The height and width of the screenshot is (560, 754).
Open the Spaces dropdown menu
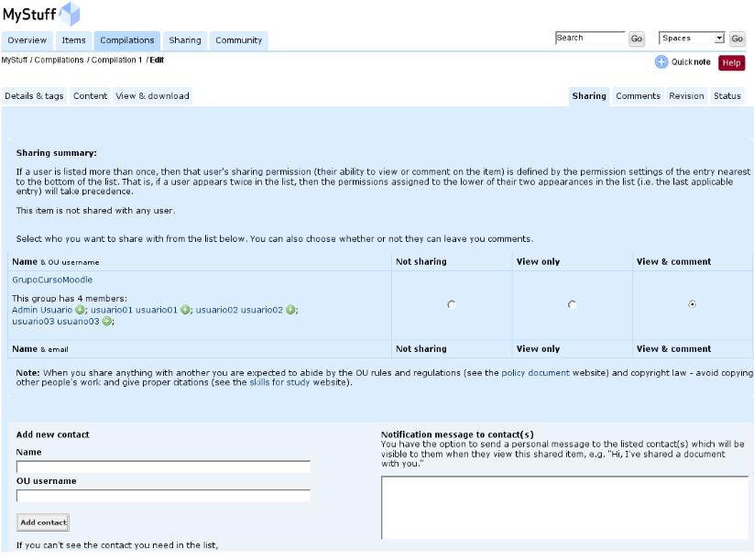[692, 38]
